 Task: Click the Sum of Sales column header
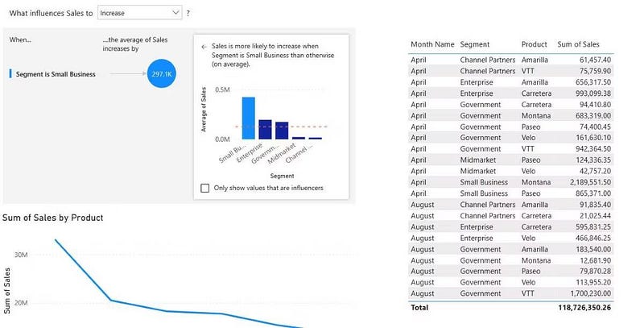[578, 44]
